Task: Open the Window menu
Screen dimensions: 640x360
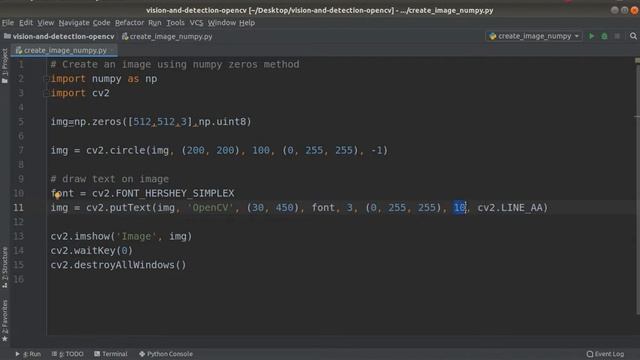Action: click(222, 23)
